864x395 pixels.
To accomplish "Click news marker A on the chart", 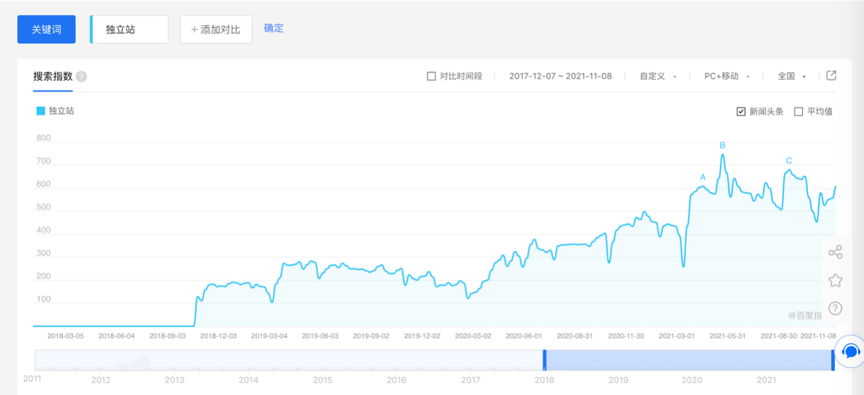I will click(x=703, y=177).
